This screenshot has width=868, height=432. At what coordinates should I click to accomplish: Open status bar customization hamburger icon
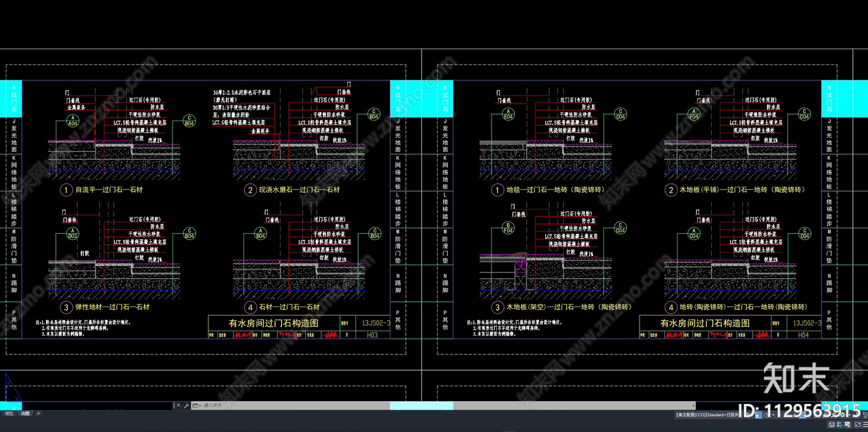click(866, 424)
